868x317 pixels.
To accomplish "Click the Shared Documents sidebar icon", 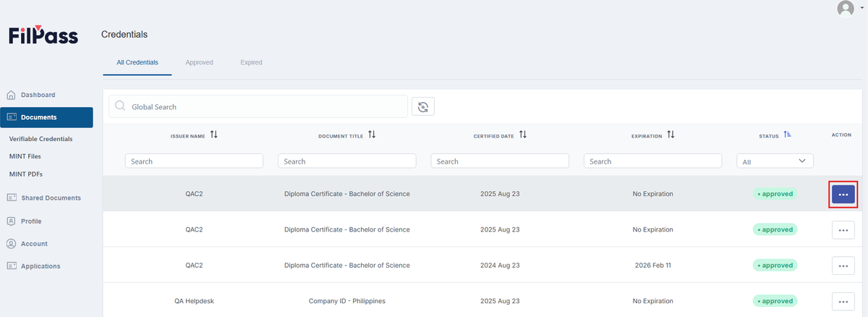I will coord(12,198).
